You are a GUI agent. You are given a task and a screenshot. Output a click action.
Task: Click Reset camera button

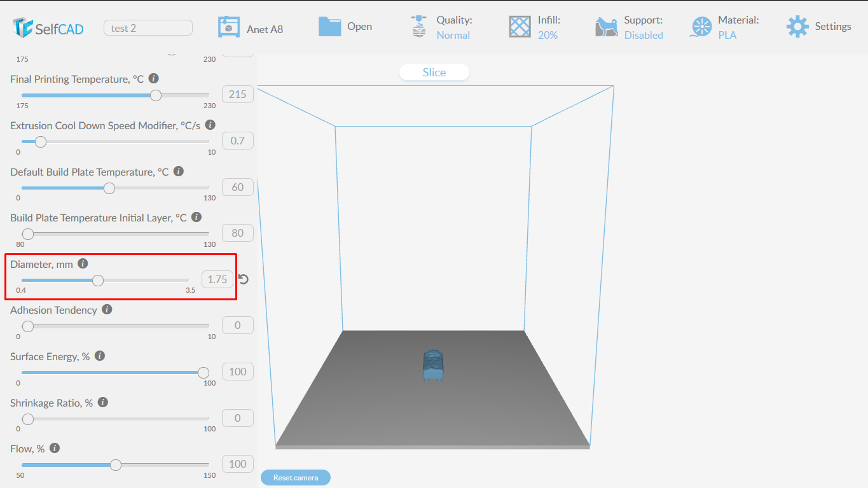point(296,477)
